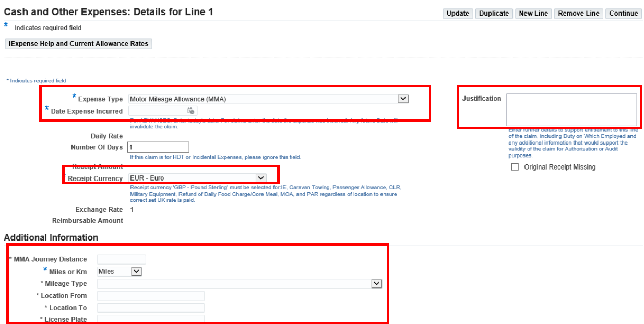Click the Justification text box
This screenshot has width=644, height=324.
pyautogui.click(x=571, y=110)
